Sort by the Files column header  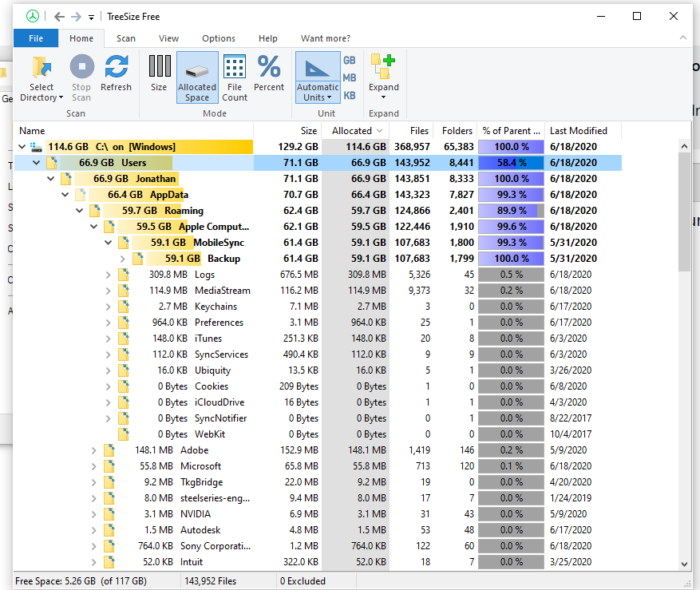(411, 131)
